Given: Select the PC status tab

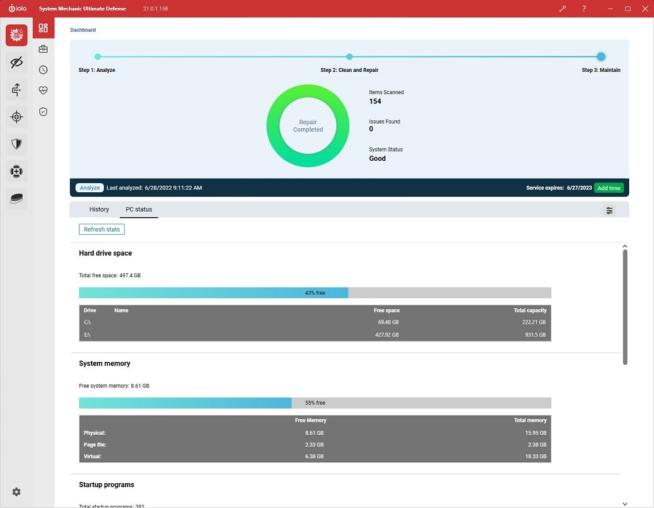Looking at the screenshot, I should tap(139, 209).
